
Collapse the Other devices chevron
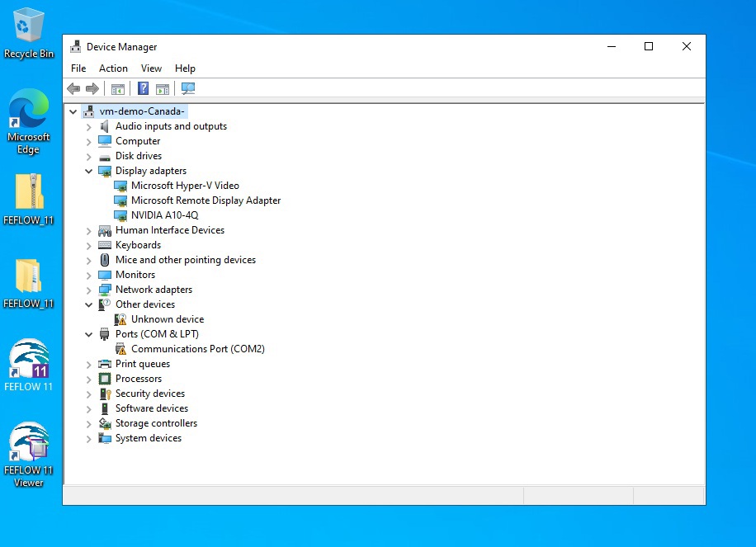(x=88, y=304)
